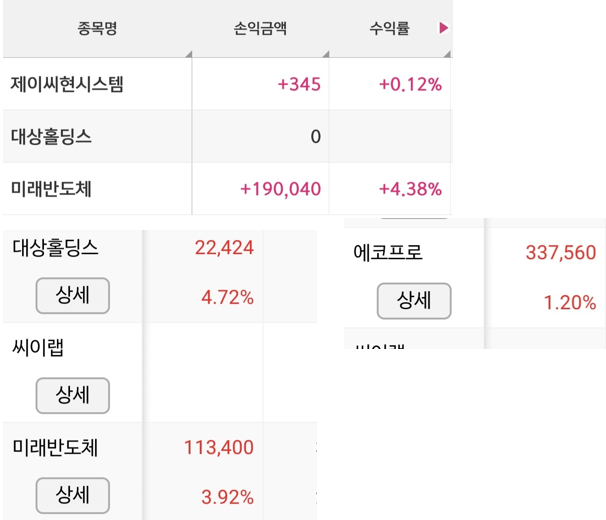Open 상세 for 대상홀딩스
The height and width of the screenshot is (520, 606).
click(73, 295)
